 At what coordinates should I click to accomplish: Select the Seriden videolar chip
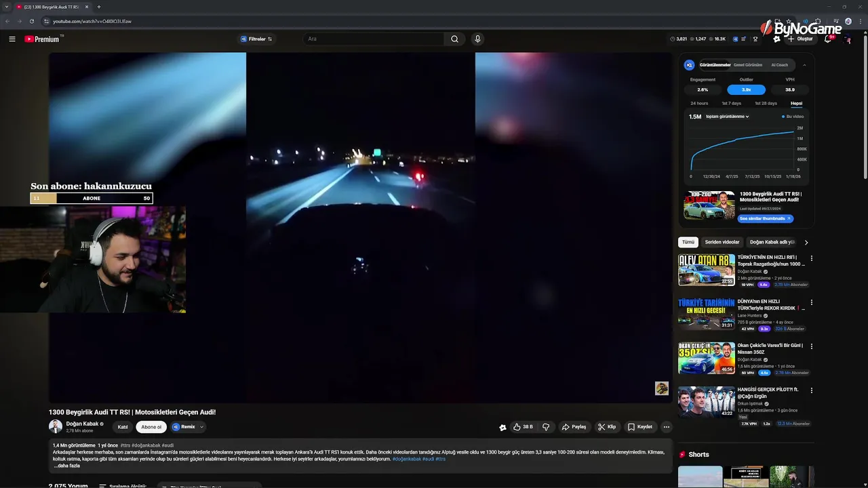click(722, 242)
